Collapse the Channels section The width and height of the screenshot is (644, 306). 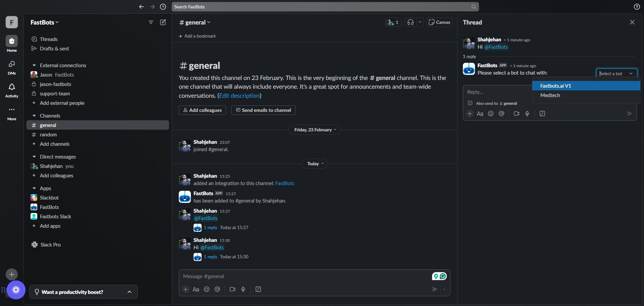point(34,116)
